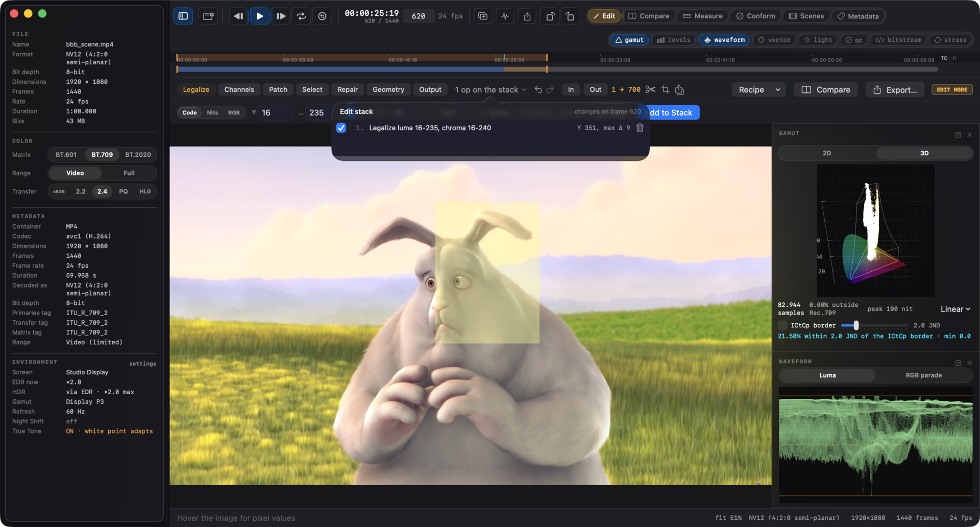The height and width of the screenshot is (527, 980).
Task: Click the Compare button near Recipe
Action: point(826,89)
